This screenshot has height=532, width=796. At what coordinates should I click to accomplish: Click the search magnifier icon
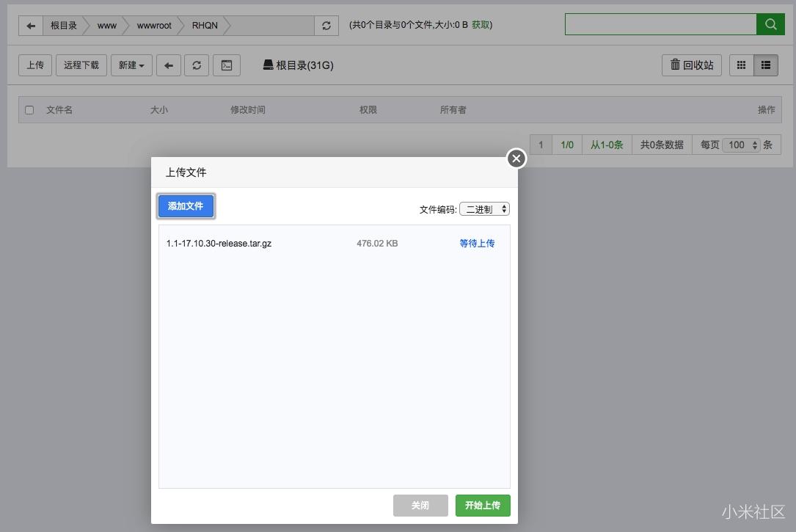click(x=770, y=23)
